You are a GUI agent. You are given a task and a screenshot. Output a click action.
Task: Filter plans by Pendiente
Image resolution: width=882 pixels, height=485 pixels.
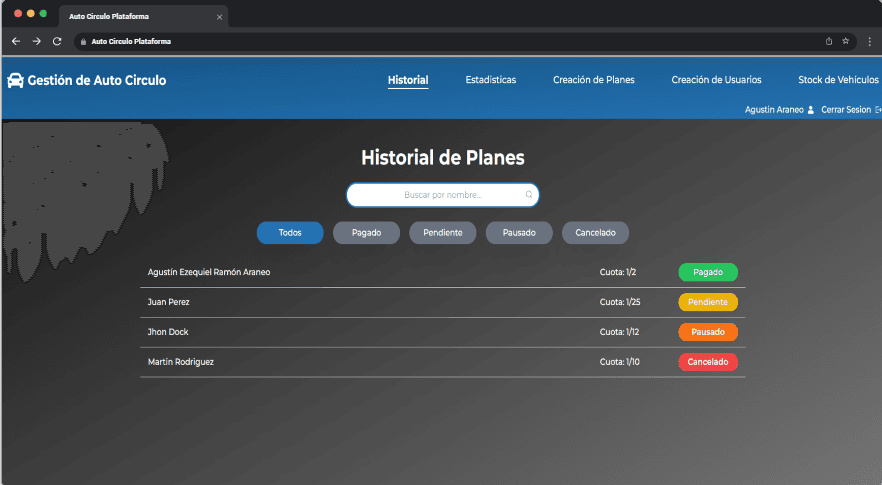click(x=443, y=233)
